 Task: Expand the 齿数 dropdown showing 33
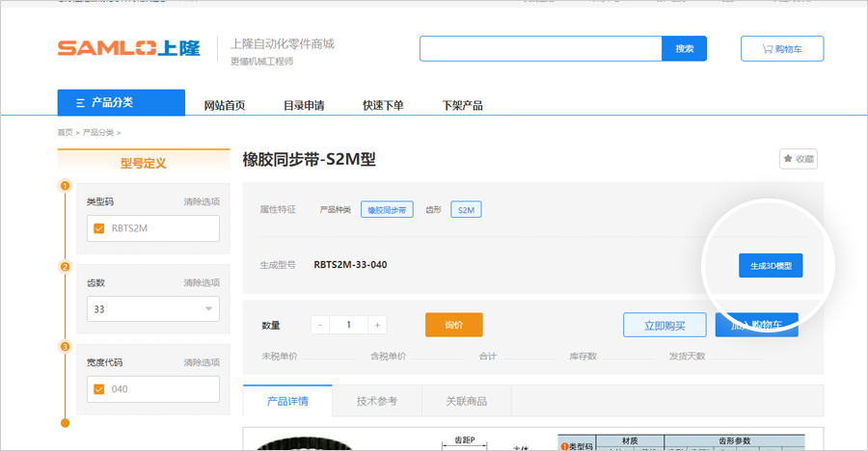click(152, 309)
